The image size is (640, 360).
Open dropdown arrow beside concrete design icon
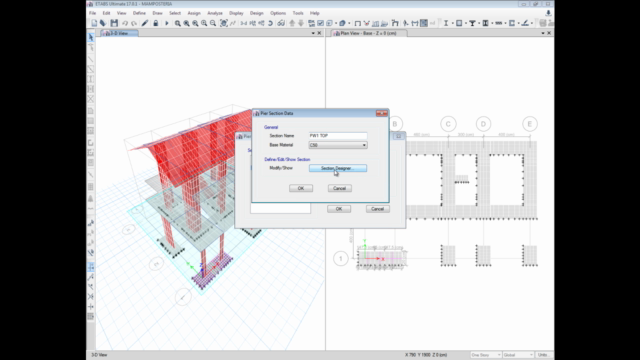pyautogui.click(x=466, y=23)
